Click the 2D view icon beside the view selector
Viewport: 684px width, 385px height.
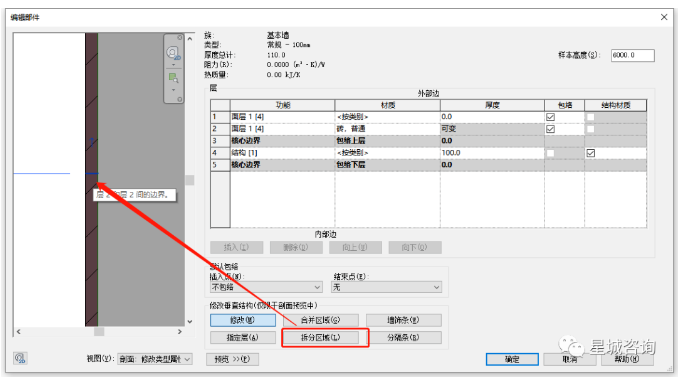(20, 359)
